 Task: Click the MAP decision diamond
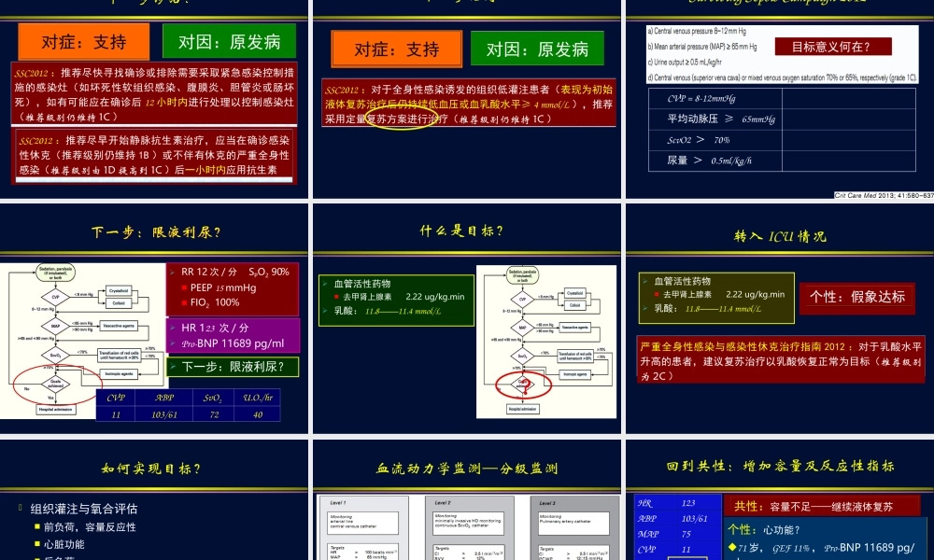coord(53,326)
